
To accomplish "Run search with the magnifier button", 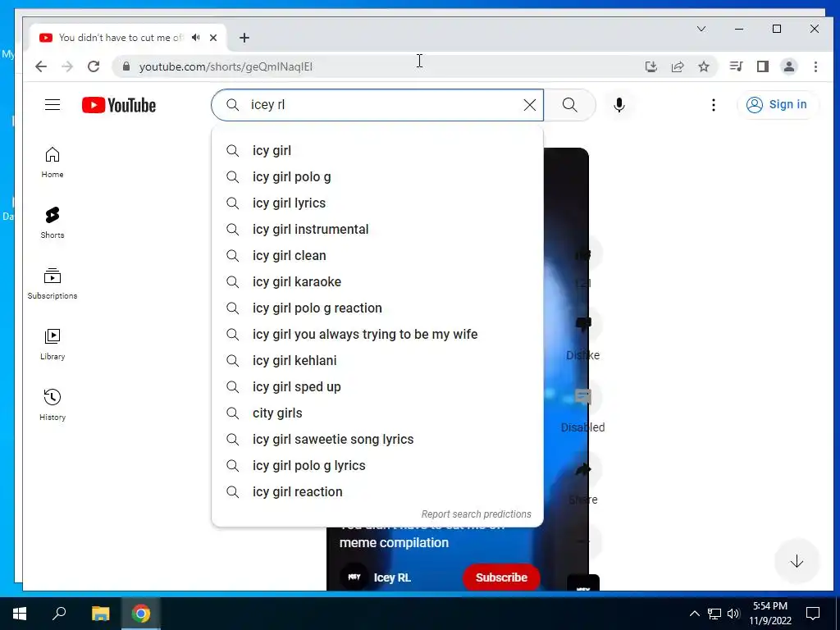I will [570, 105].
